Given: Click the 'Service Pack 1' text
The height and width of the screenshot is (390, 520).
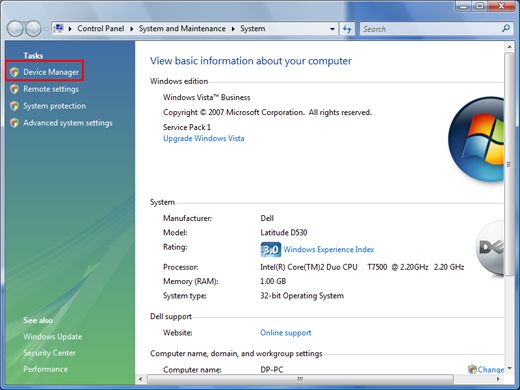Looking at the screenshot, I should point(187,127).
